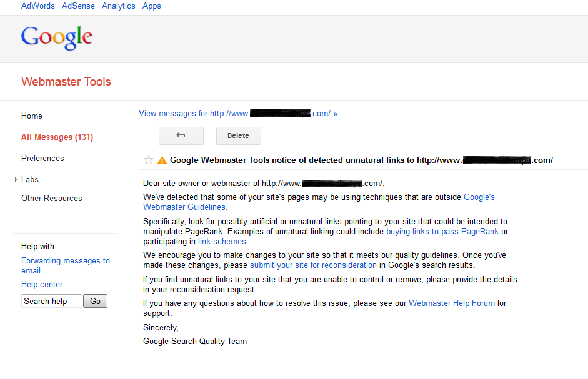
Task: Open Google's Webmaster Guidelines link
Action: pyautogui.click(x=319, y=202)
